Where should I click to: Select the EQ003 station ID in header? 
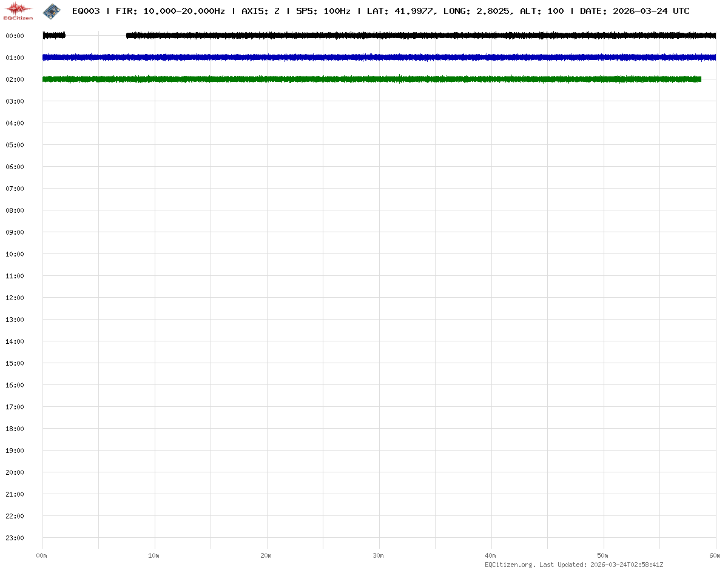(x=86, y=11)
